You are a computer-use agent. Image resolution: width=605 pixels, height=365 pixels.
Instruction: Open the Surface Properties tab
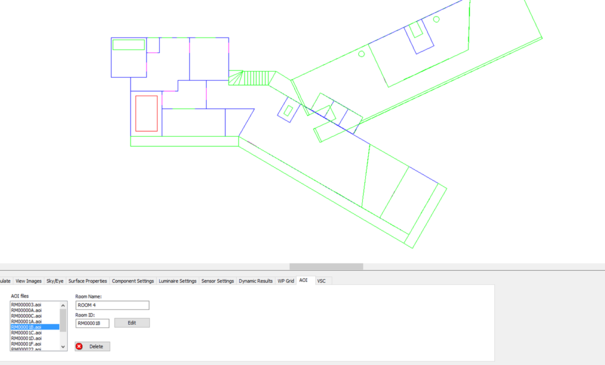88,281
